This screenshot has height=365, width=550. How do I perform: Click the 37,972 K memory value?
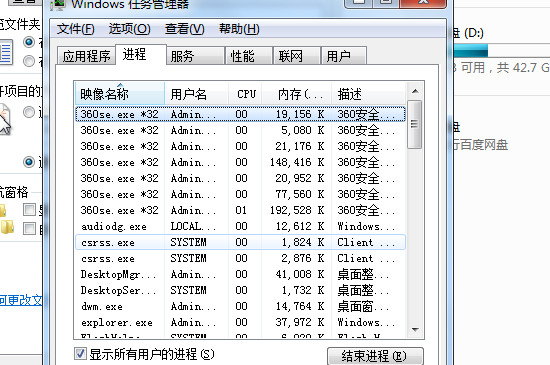tap(300, 322)
